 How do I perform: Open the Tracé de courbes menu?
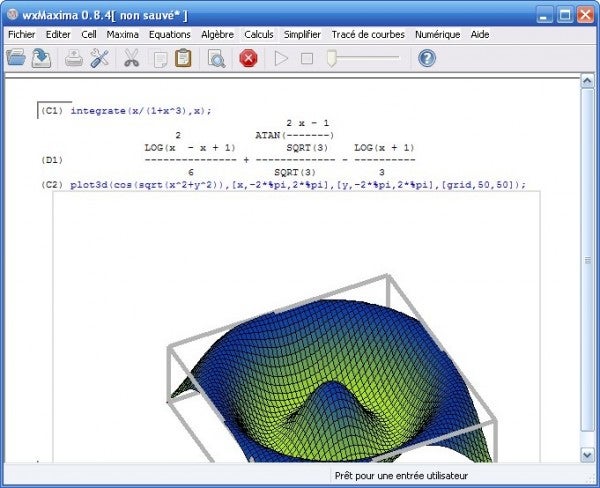point(367,34)
